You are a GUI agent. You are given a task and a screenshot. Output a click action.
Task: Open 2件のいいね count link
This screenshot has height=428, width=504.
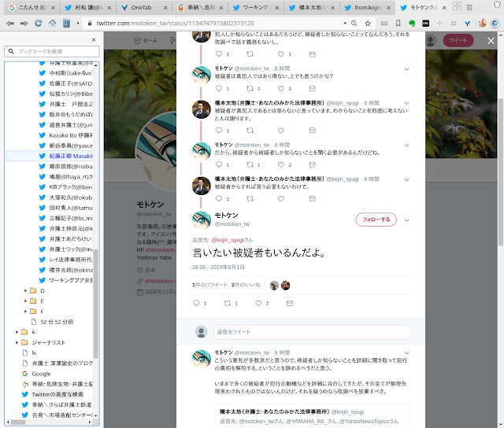(x=246, y=285)
